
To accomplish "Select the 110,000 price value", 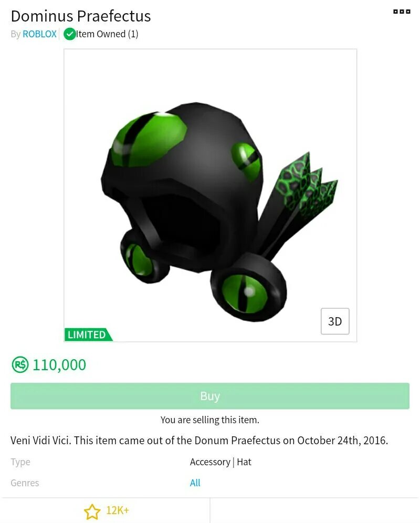I will point(59,365).
